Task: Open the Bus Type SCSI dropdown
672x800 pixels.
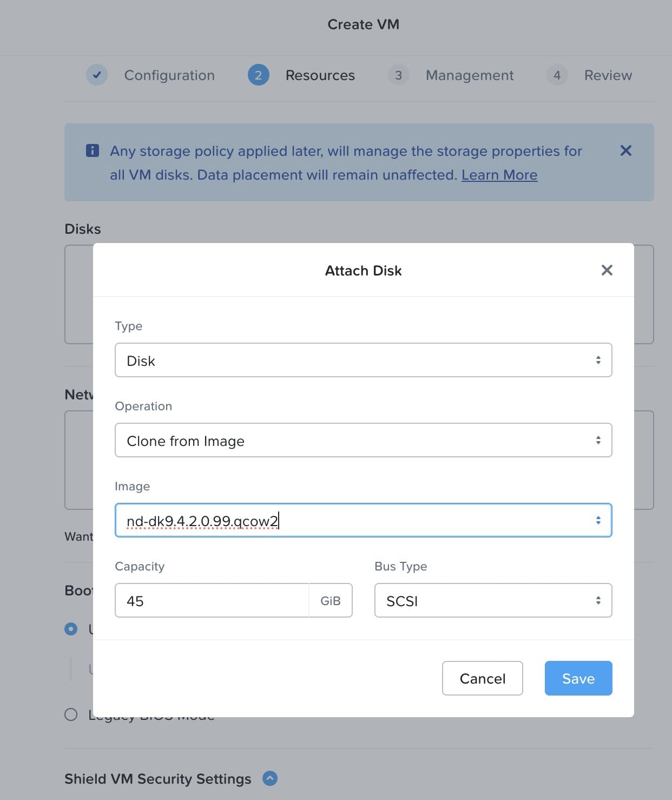Action: [x=493, y=600]
